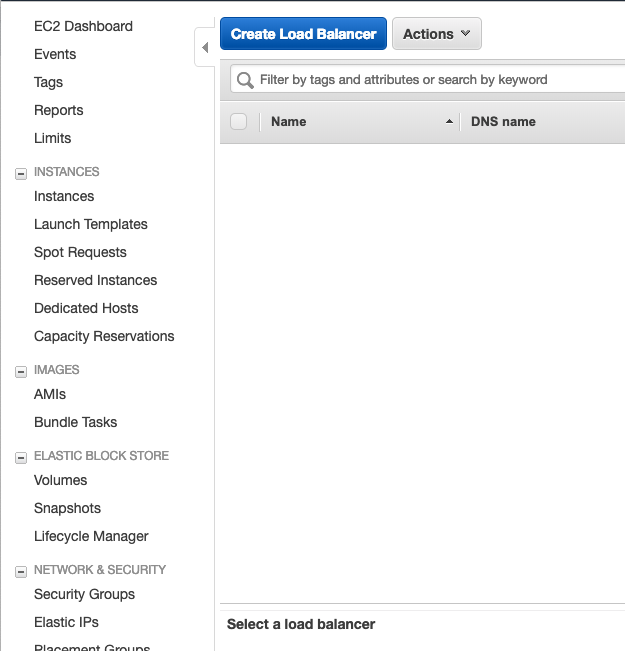This screenshot has height=651, width=625.
Task: Open the Actions dropdown menu
Action: tap(436, 34)
